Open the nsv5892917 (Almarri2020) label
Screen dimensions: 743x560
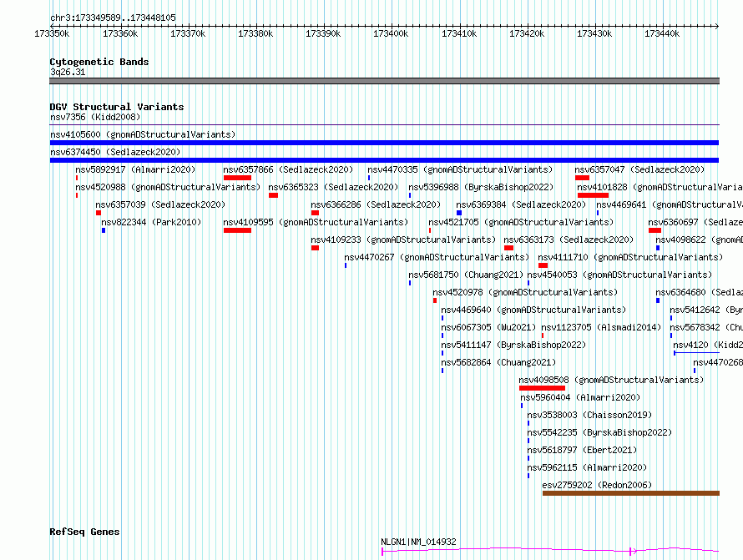coord(135,169)
